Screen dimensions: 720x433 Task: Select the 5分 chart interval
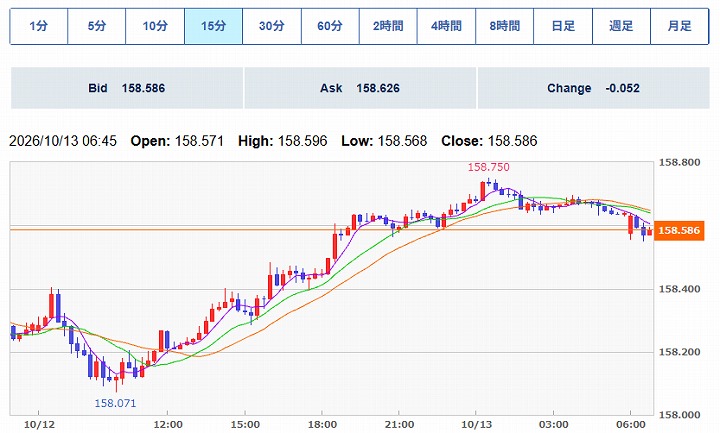[96, 26]
